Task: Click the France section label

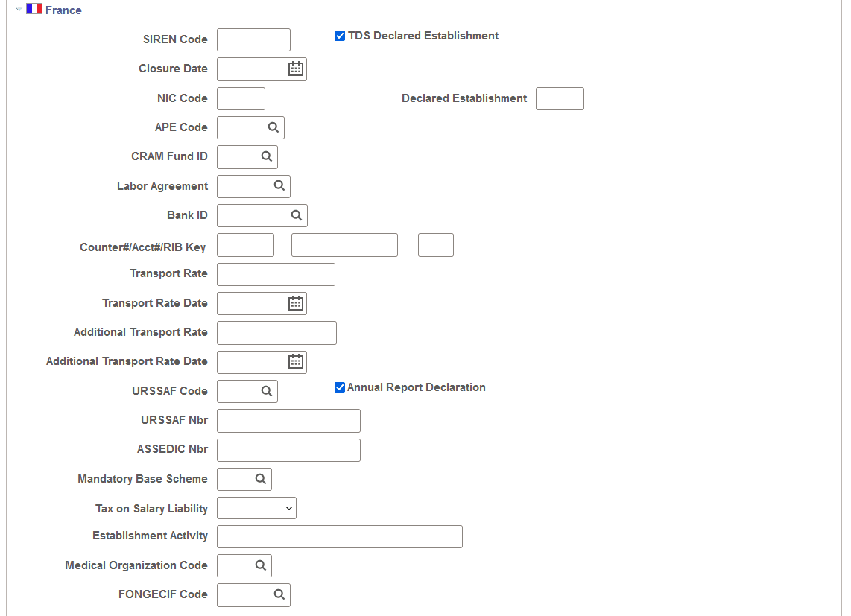Action: click(x=62, y=10)
